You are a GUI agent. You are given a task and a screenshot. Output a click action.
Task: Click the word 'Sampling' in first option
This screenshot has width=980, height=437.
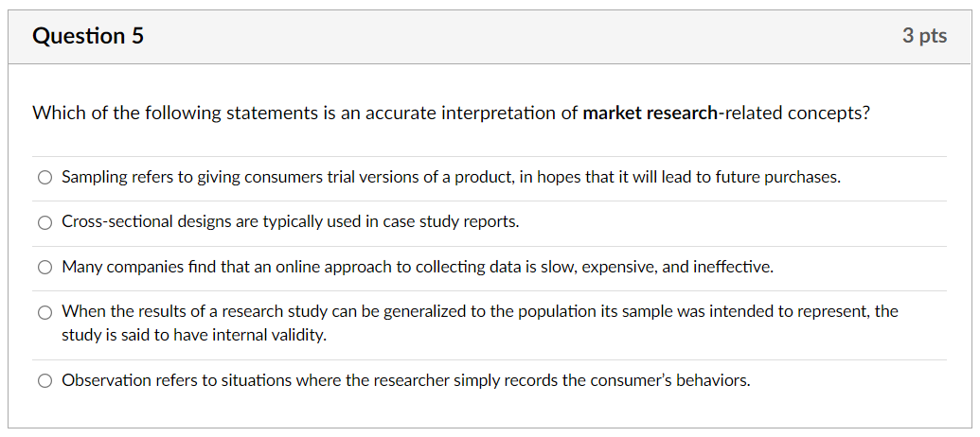(x=92, y=178)
